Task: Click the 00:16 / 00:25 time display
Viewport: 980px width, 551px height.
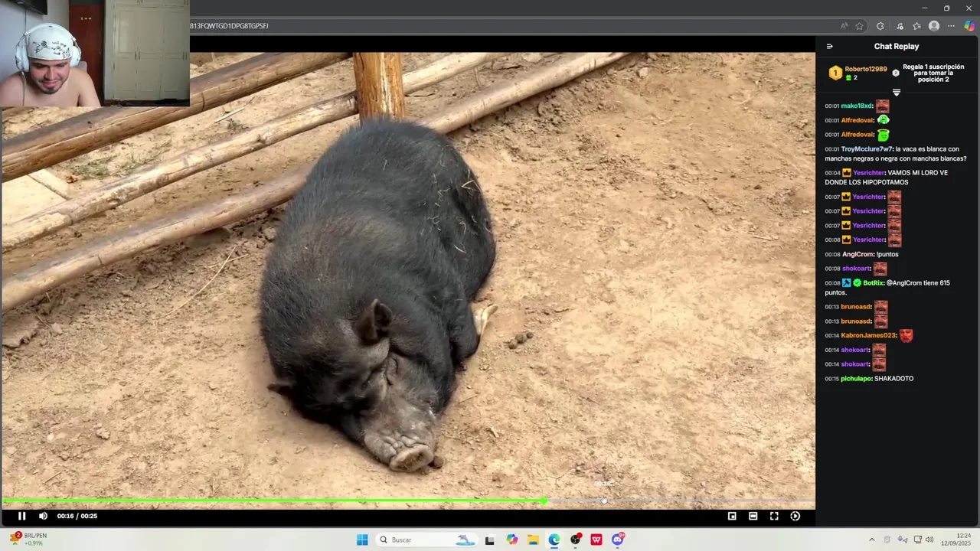Action: 77,516
